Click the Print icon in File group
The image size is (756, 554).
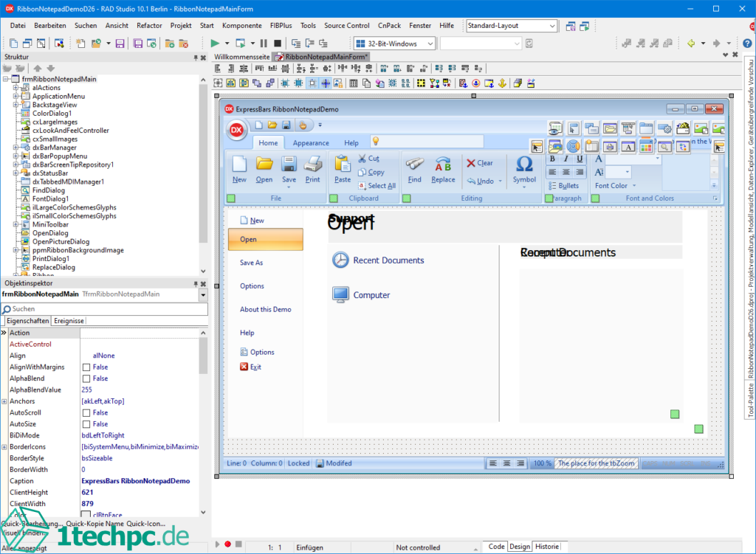click(313, 164)
